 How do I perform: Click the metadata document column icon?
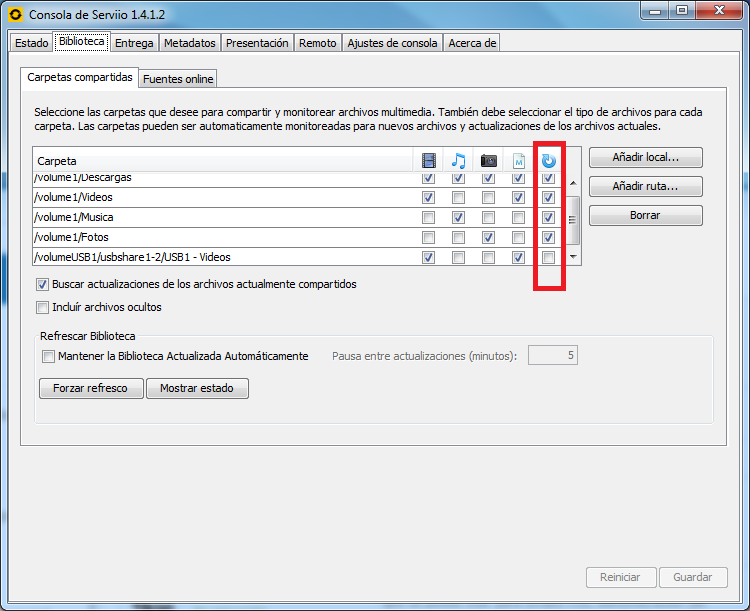point(518,160)
